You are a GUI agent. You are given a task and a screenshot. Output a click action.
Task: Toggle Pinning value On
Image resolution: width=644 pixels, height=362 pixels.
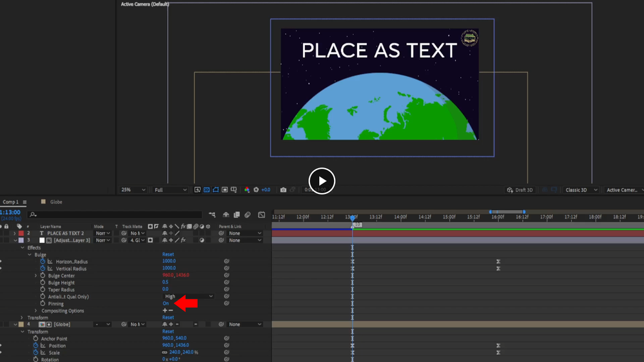[x=166, y=303]
